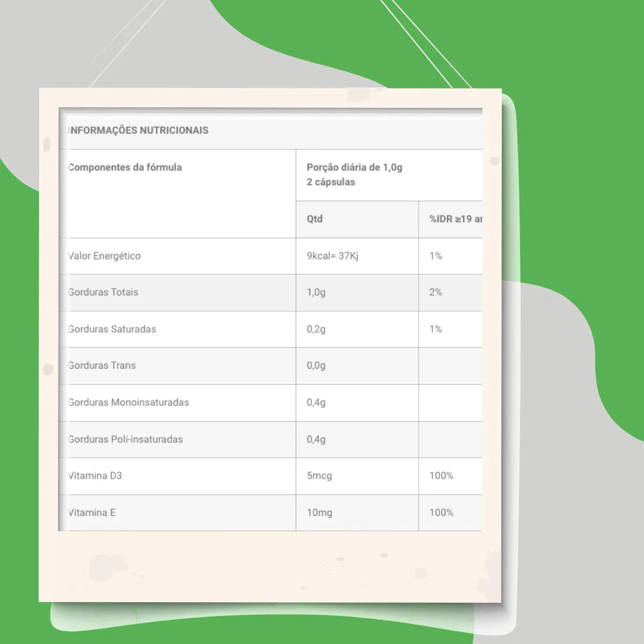The width and height of the screenshot is (644, 644).
Task: Select the Qtd column header
Action: [x=314, y=219]
